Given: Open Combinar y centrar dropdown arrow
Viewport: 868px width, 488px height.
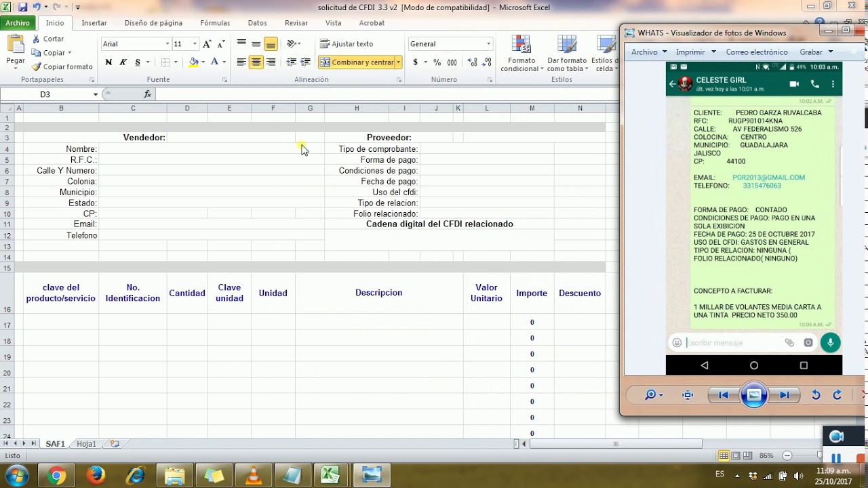Looking at the screenshot, I should click(399, 62).
